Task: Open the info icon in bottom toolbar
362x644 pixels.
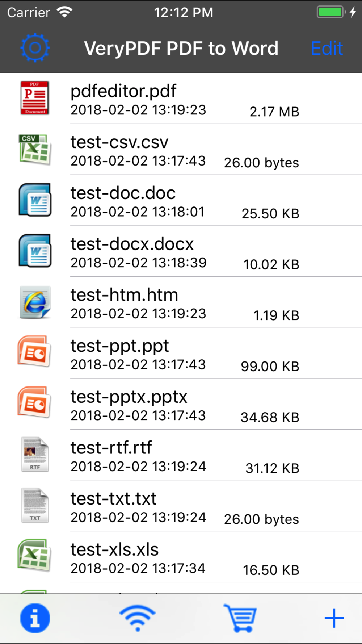Action: tap(35, 618)
